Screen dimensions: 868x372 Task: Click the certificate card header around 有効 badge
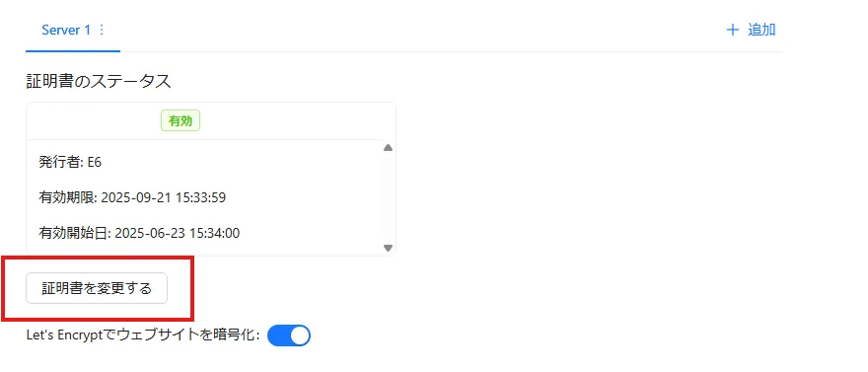pos(211,121)
